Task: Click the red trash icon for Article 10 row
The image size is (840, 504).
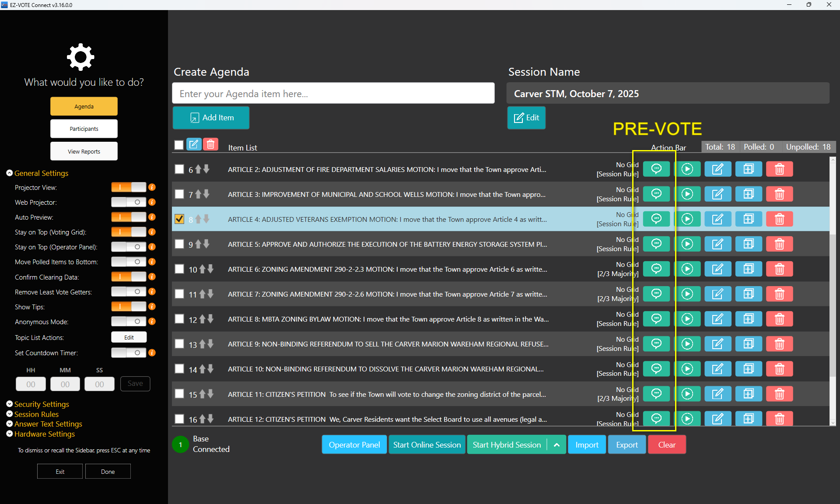Action: 779,369
